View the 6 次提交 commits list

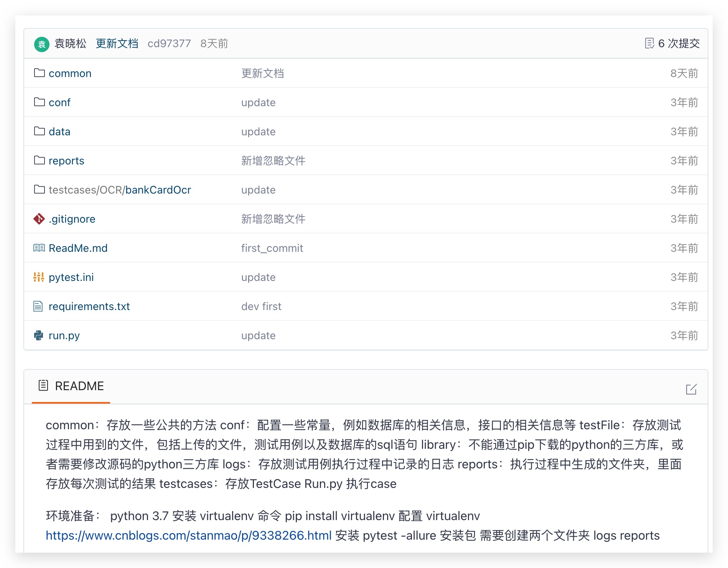tap(679, 43)
